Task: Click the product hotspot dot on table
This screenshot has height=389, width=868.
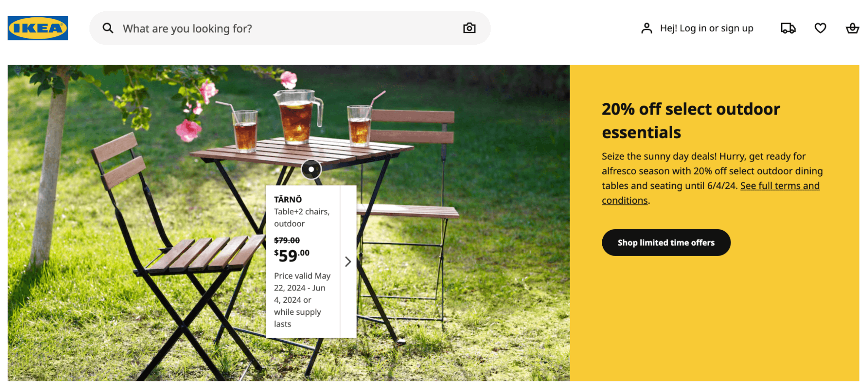Action: coord(311,169)
